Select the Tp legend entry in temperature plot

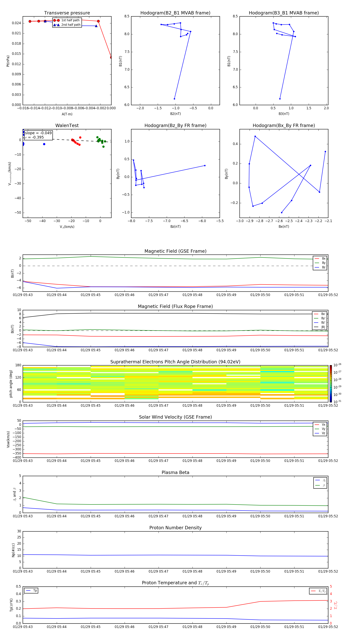pos(31,591)
